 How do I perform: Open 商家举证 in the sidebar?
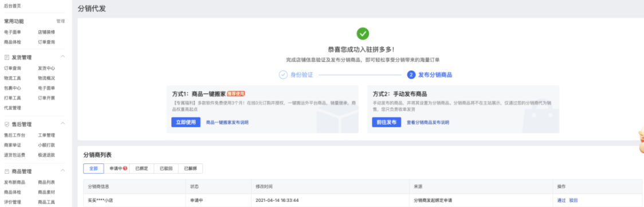[x=12, y=145]
